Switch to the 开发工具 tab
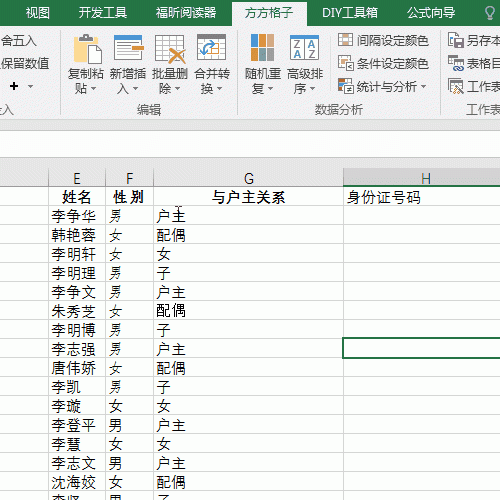The image size is (500, 500). coord(103,13)
